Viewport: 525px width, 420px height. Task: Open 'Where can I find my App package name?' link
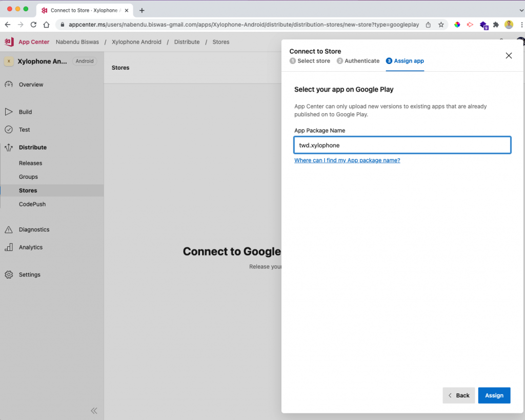(x=347, y=160)
